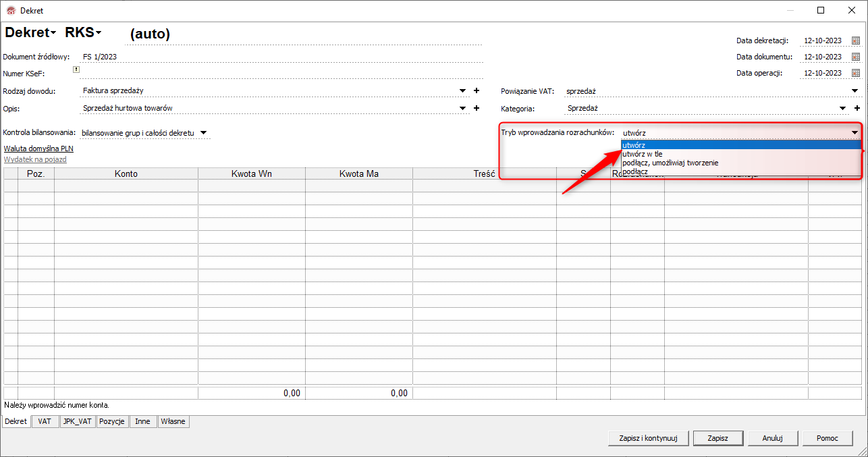
Task: Click the Kwota Wn column header
Action: [x=252, y=173]
